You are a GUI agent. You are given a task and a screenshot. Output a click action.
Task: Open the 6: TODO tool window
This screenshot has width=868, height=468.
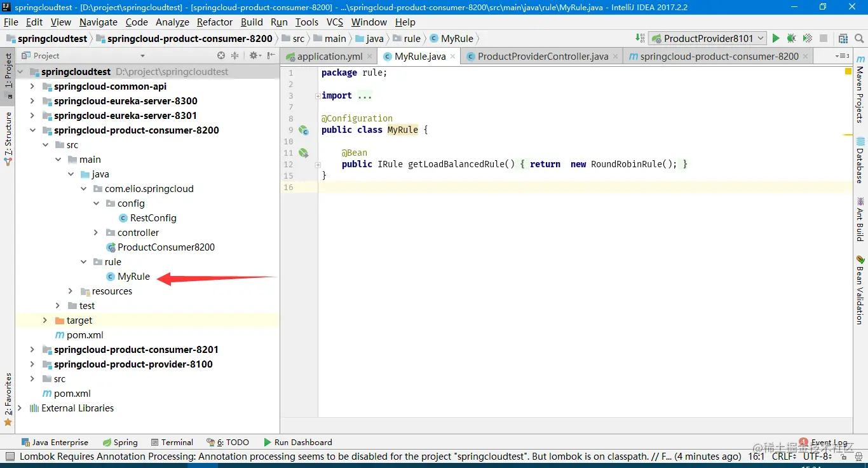point(228,442)
